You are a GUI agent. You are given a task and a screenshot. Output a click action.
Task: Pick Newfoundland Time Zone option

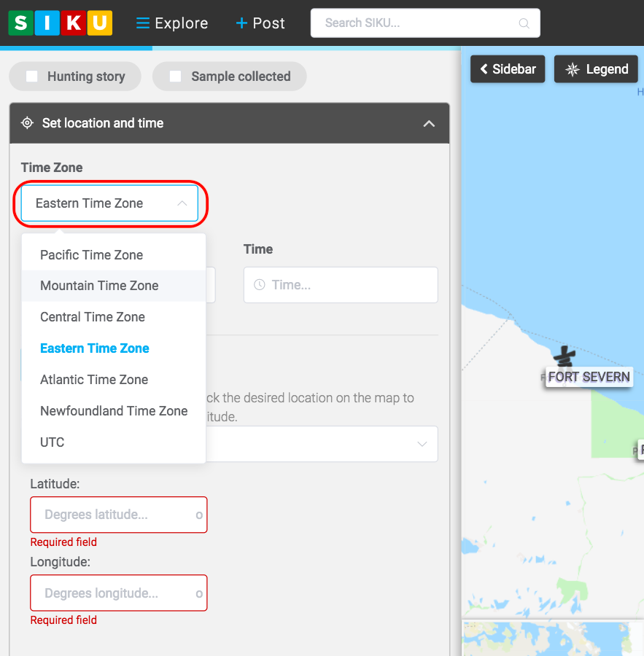(114, 411)
